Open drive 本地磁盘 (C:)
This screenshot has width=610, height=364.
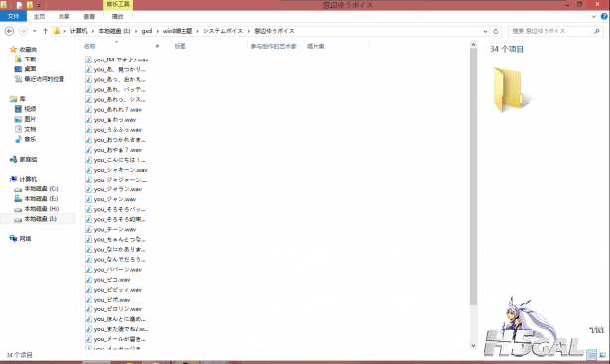click(41, 189)
